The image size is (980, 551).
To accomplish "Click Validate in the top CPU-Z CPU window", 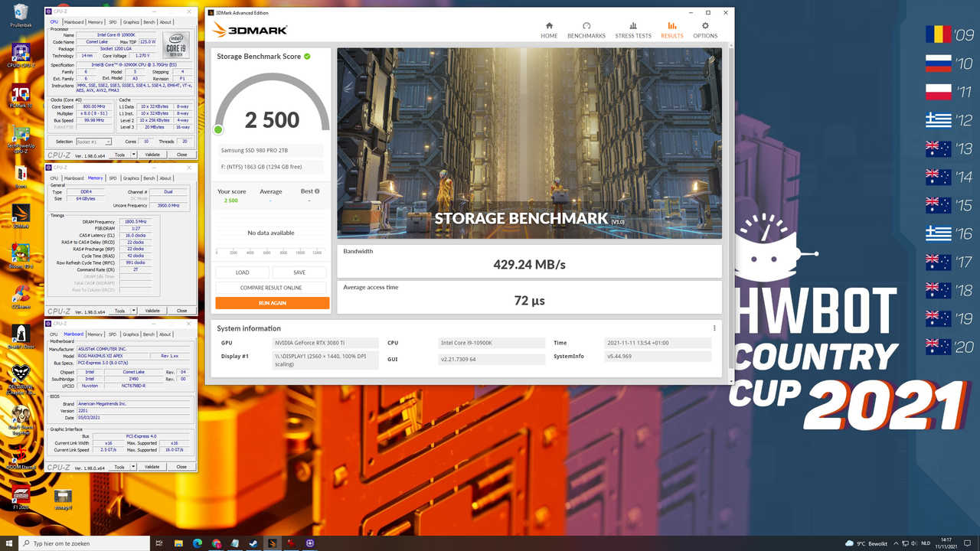I will pos(153,155).
